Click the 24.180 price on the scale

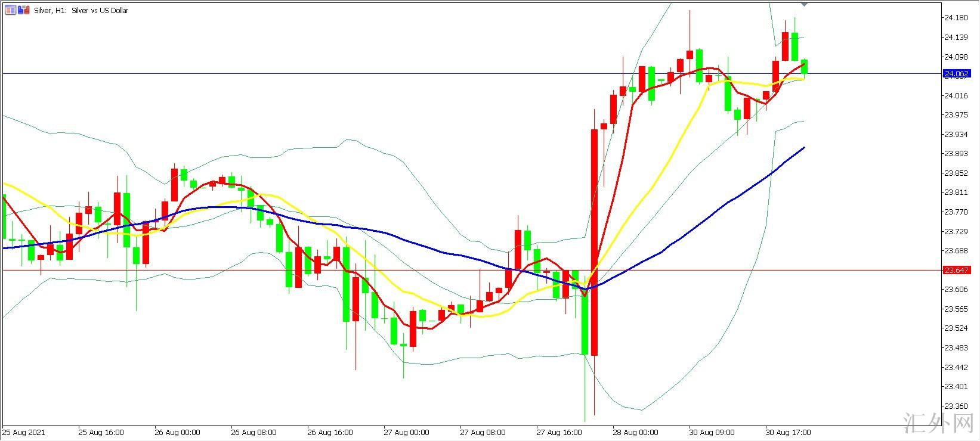click(956, 18)
